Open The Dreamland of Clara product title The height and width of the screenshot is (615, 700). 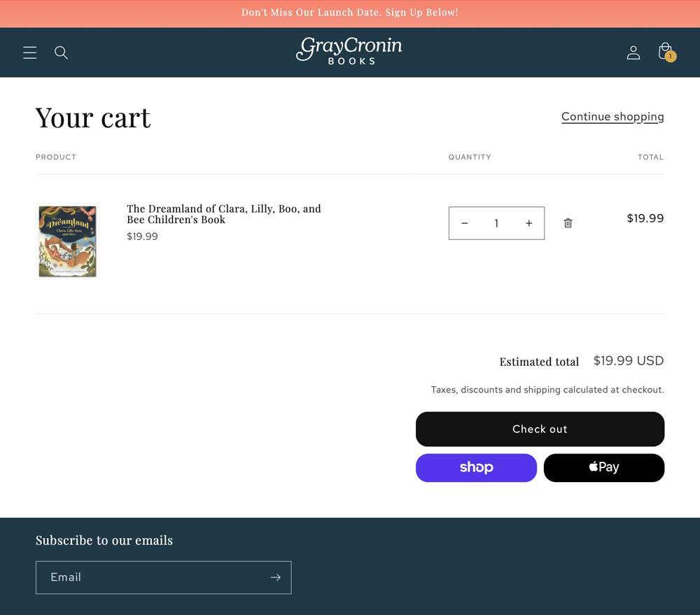click(x=224, y=214)
